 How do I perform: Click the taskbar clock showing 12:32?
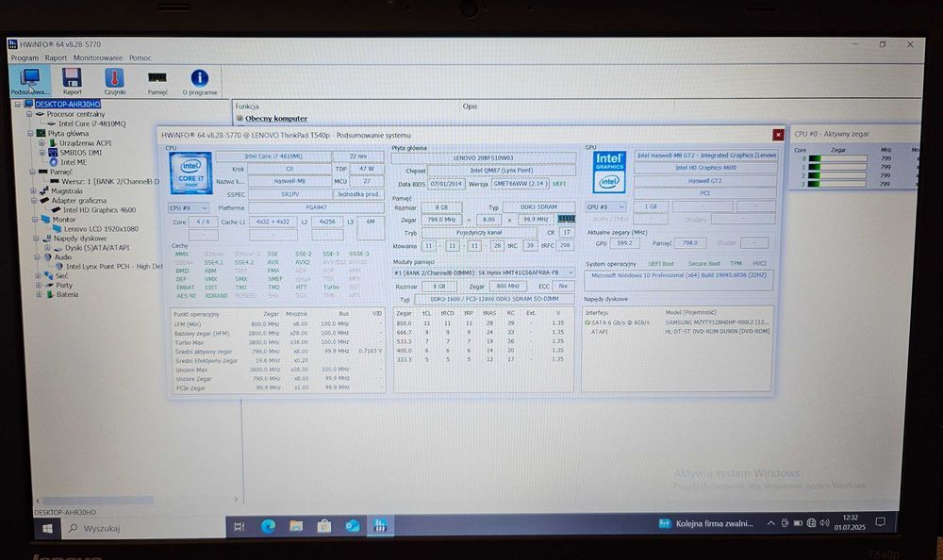pyautogui.click(x=850, y=522)
